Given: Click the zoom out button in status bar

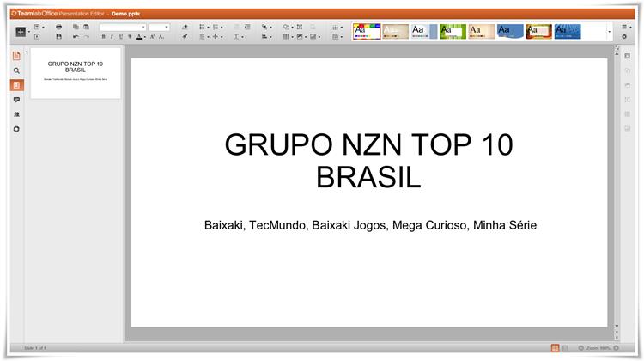Looking at the screenshot, I should tap(581, 348).
